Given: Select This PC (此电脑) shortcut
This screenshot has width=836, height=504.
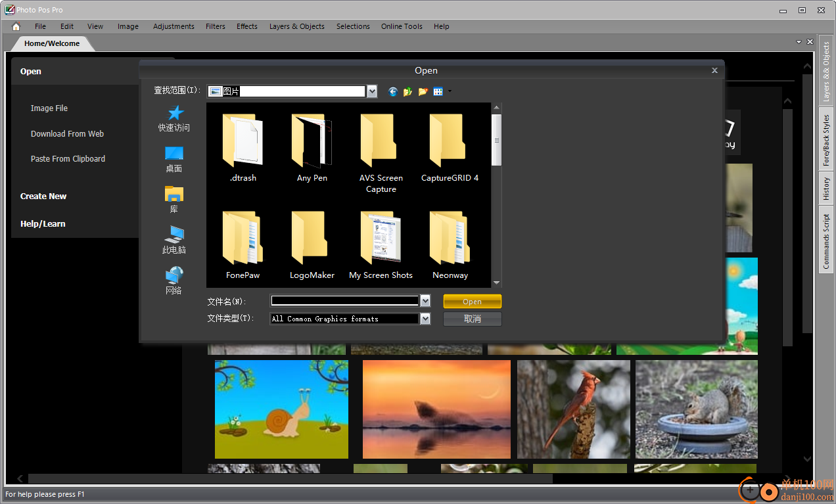Looking at the screenshot, I should coord(174,241).
